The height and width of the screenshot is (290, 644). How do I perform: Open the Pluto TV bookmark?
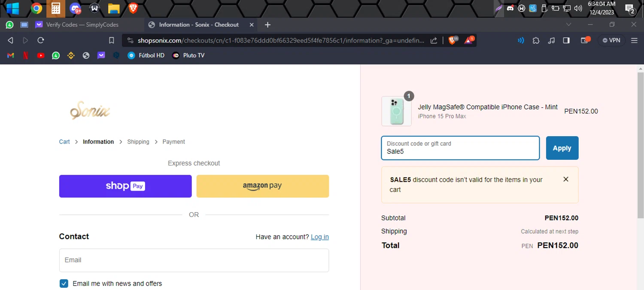[x=188, y=55]
